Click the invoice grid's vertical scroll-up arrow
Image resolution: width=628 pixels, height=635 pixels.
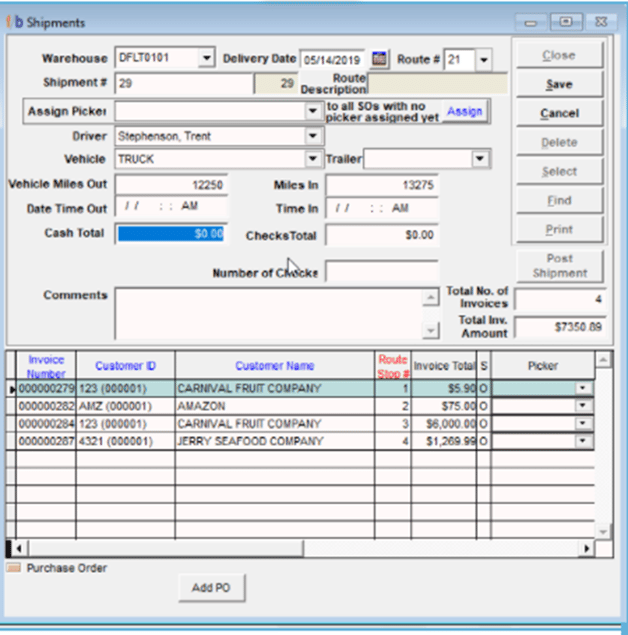(603, 360)
